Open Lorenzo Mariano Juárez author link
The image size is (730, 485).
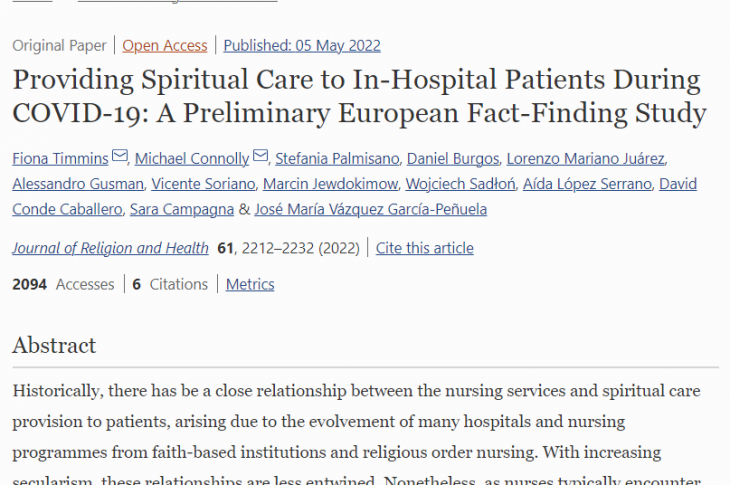pyautogui.click(x=585, y=158)
